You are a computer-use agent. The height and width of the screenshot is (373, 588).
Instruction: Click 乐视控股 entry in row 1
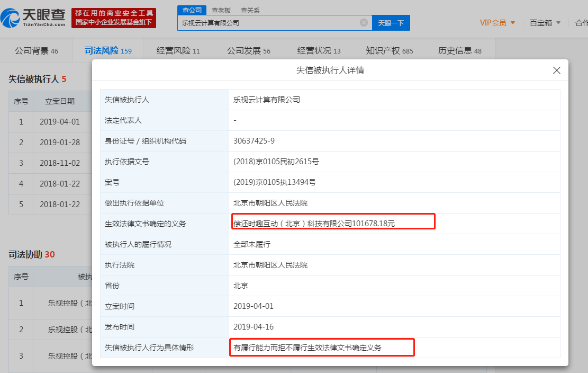(70, 303)
